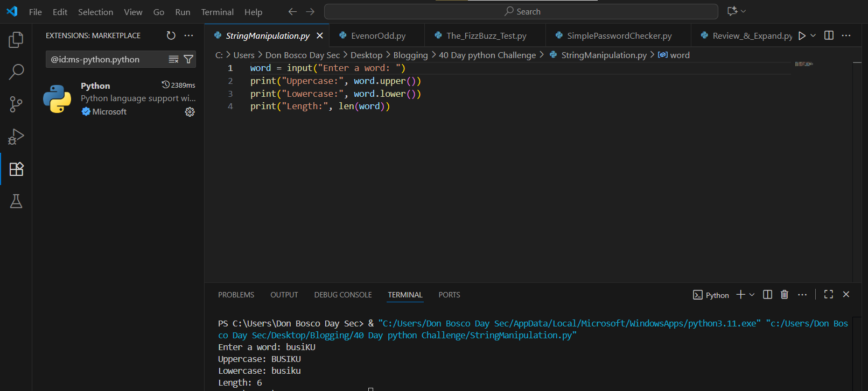Image resolution: width=868 pixels, height=391 pixels.
Task: Open the Python extension manage gear
Action: click(190, 112)
